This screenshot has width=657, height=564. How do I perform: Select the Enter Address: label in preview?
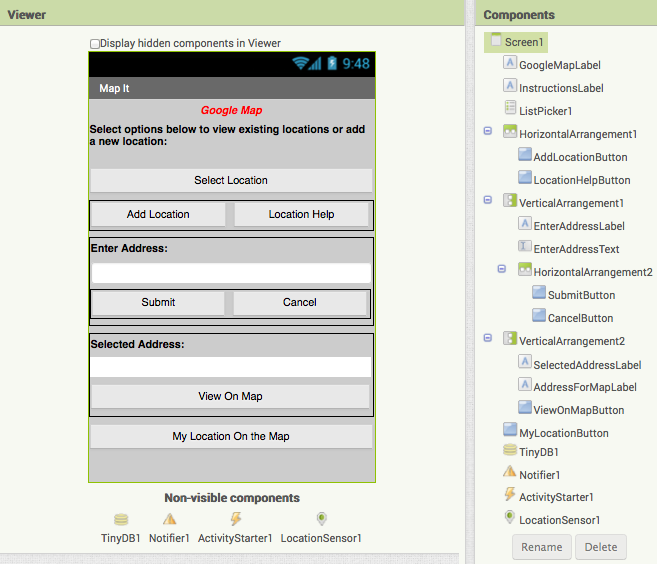pos(129,248)
